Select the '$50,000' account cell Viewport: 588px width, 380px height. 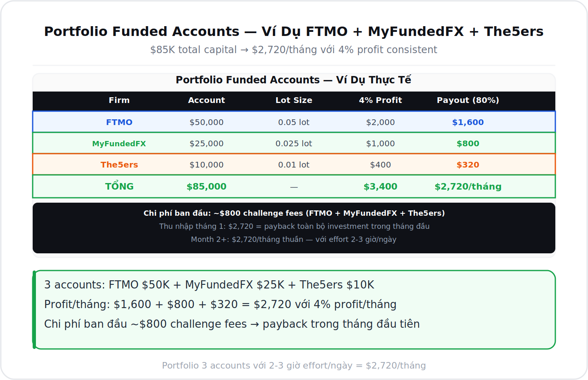[x=207, y=122]
